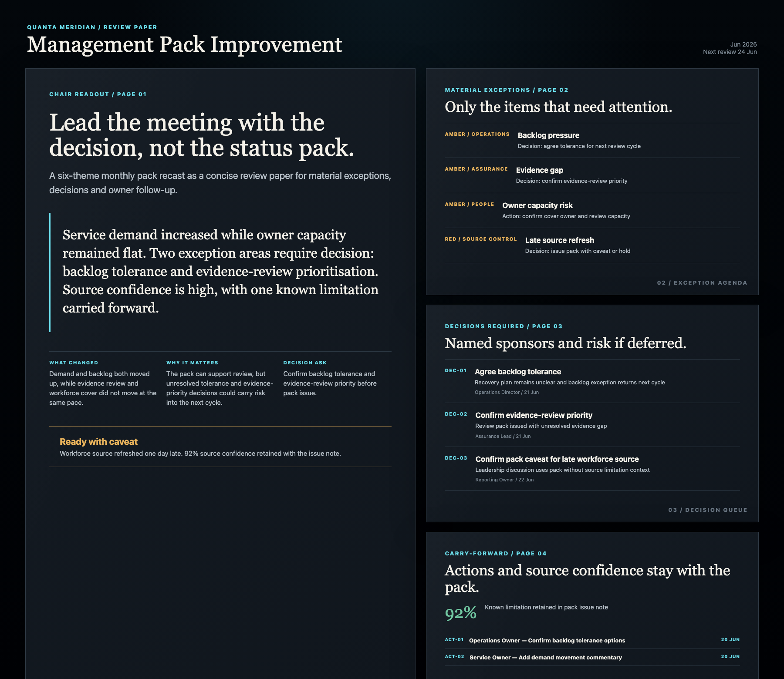Click the 'Jun 2026' date text
This screenshot has height=679, width=784.
click(x=743, y=44)
